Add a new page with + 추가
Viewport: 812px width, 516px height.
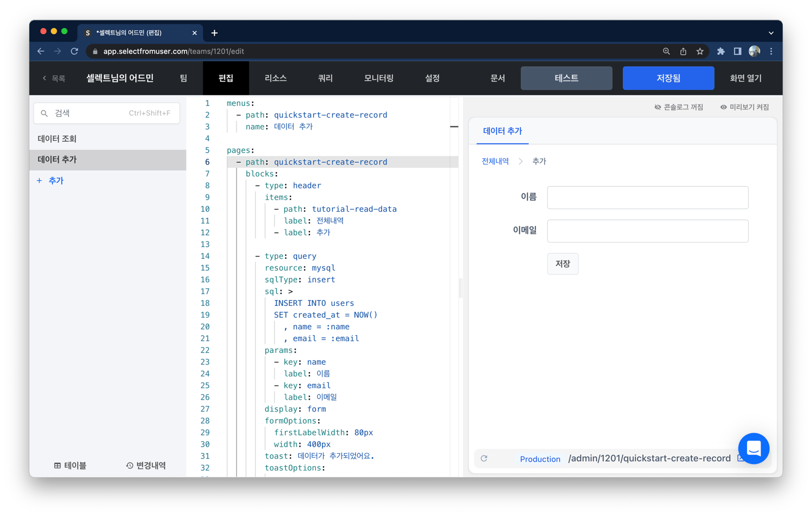(50, 181)
